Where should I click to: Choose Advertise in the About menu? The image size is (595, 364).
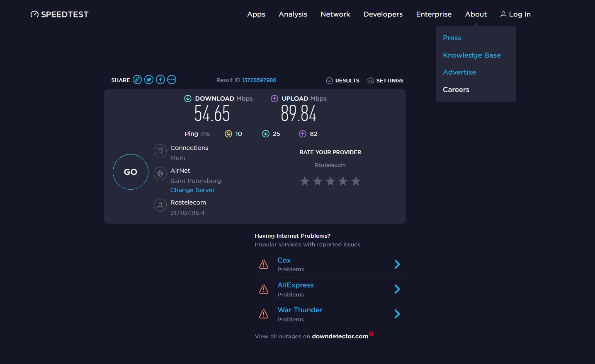[x=459, y=72]
